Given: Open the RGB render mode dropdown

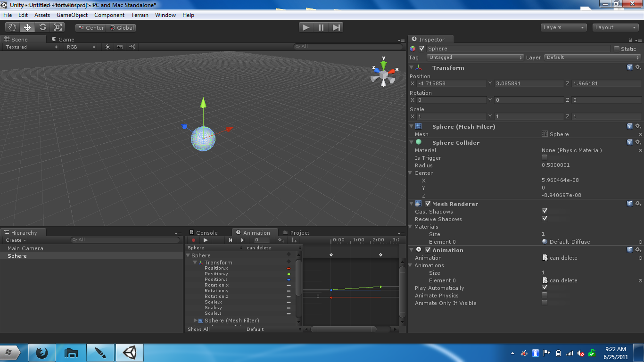Looking at the screenshot, I should pyautogui.click(x=81, y=47).
